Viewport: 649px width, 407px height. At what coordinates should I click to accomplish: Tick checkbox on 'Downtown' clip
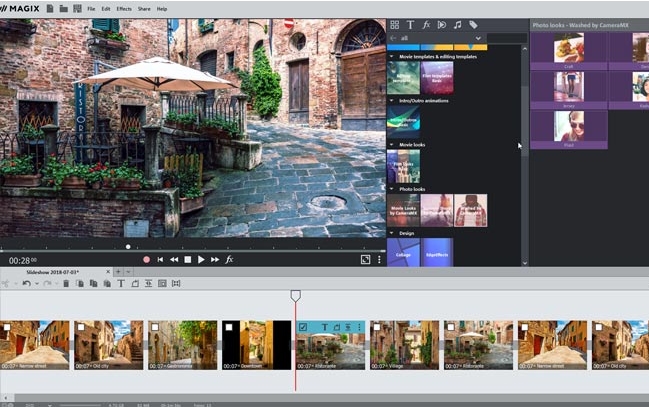pos(229,327)
